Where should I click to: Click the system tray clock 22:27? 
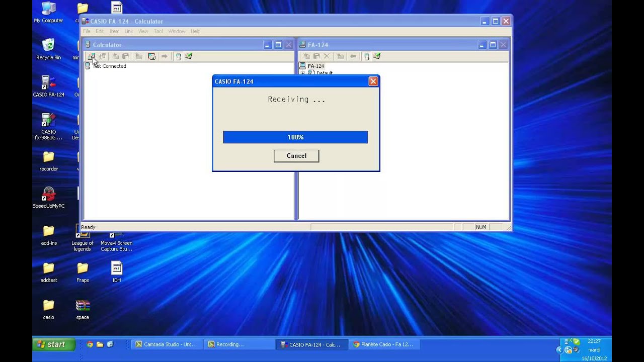click(x=594, y=341)
